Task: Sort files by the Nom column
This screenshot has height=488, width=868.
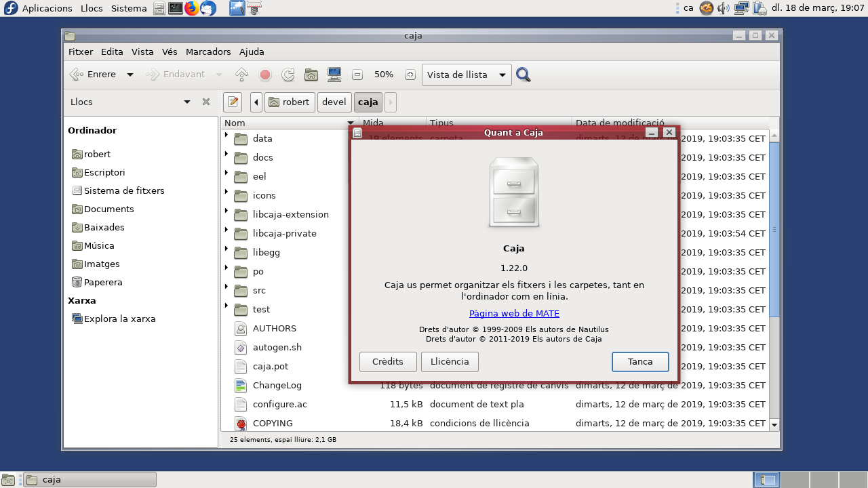Action: 290,123
